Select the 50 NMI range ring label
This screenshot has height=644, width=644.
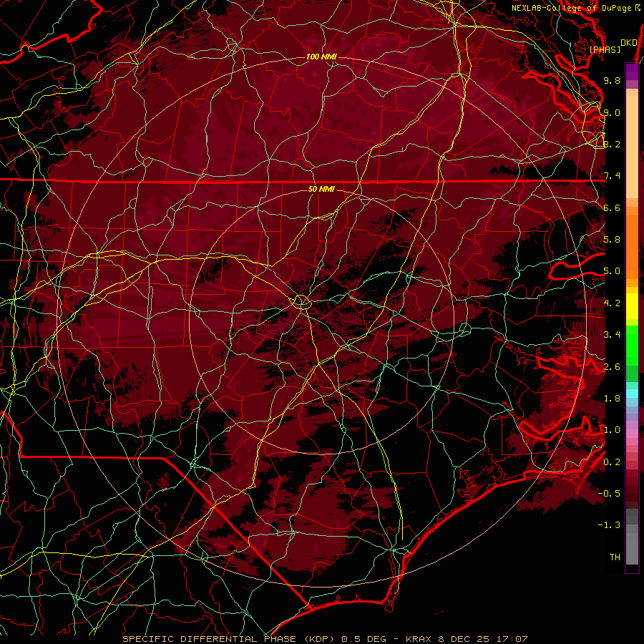(x=321, y=189)
